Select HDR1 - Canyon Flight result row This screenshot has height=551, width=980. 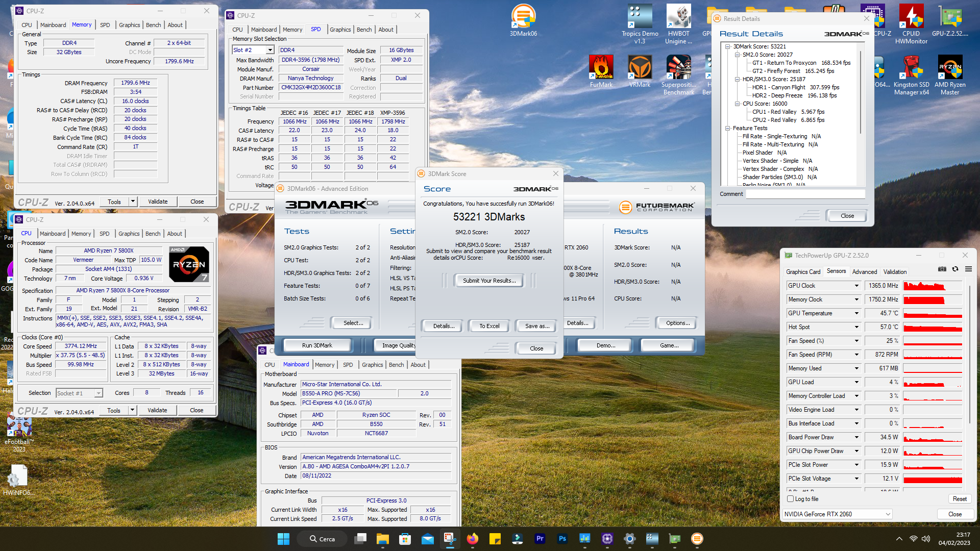click(x=796, y=87)
